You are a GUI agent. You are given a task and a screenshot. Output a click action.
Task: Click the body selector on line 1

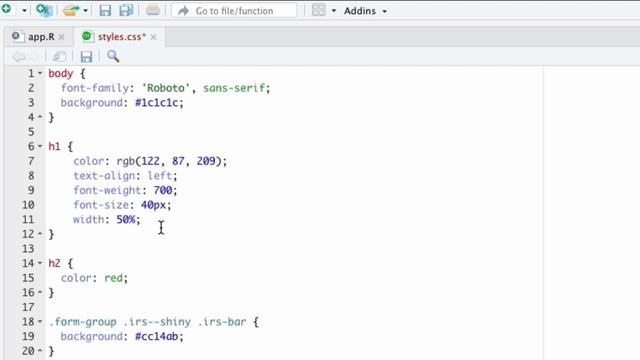pos(60,73)
